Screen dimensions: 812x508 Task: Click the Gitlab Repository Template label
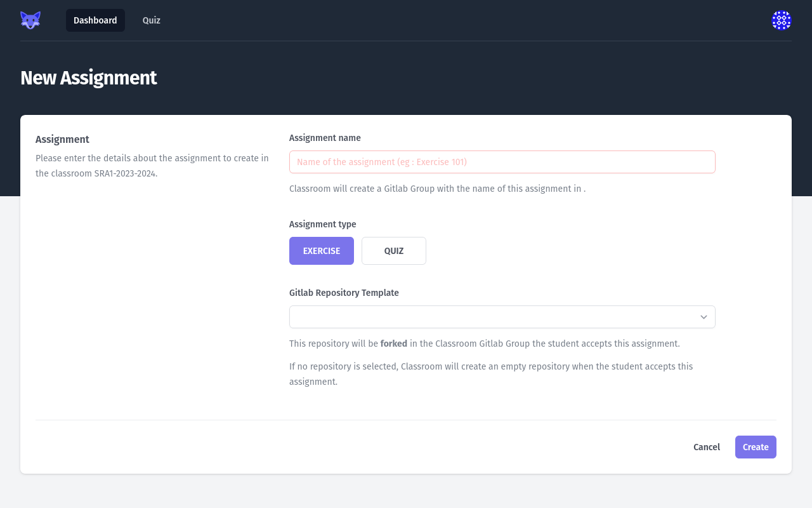pyautogui.click(x=344, y=293)
